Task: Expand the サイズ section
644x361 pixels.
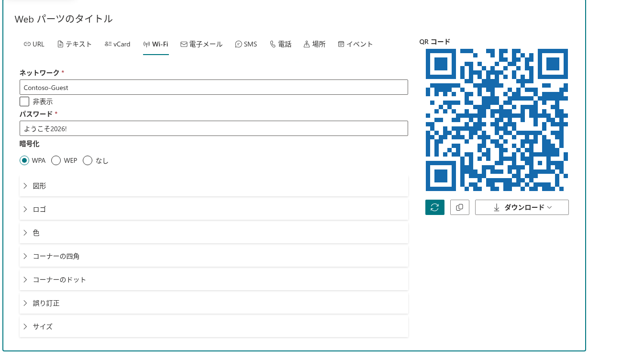Action: point(214,327)
